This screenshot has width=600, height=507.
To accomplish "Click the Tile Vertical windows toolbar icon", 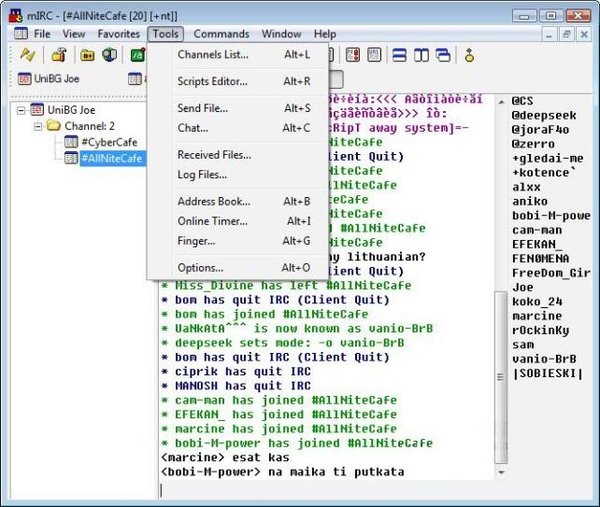I will tap(421, 55).
